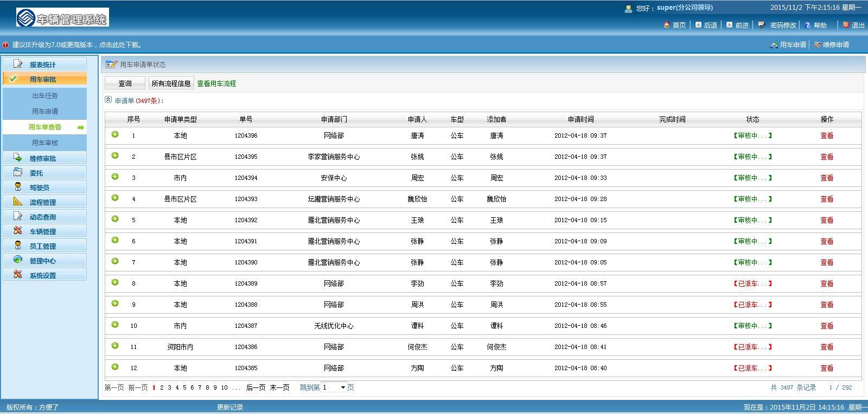Select 出车任务 submenu item
The image size is (868, 414).
click(x=45, y=96)
